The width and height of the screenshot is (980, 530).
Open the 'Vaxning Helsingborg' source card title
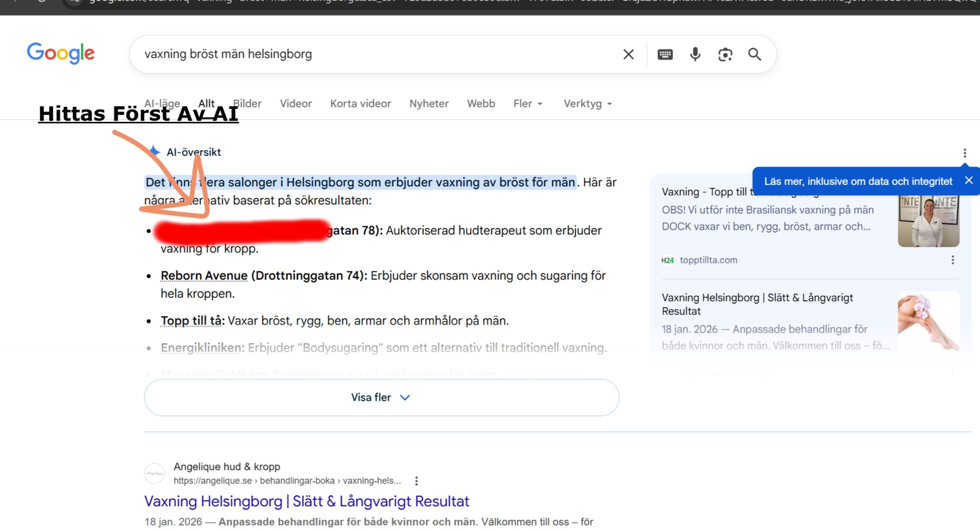coord(757,304)
